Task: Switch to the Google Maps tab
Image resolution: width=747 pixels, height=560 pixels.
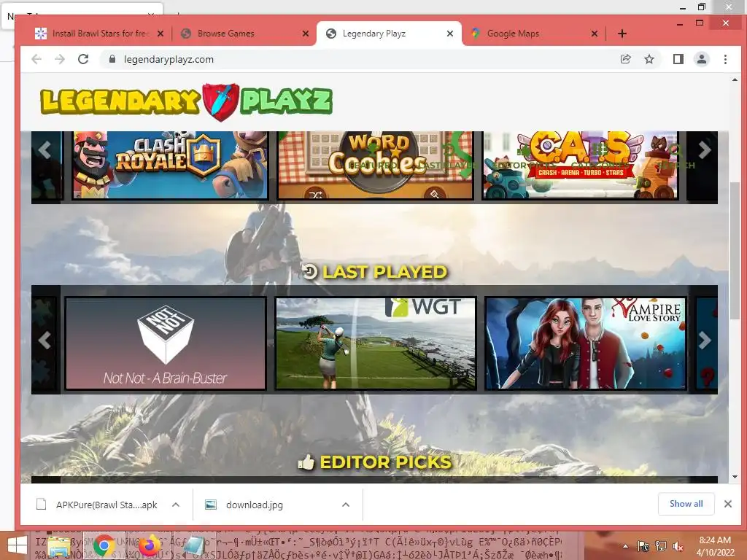Action: pos(533,34)
